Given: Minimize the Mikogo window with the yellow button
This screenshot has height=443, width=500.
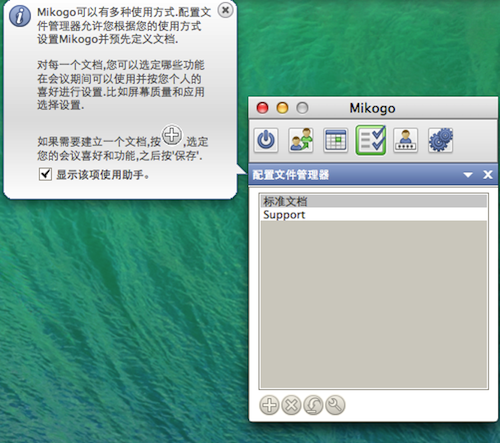Looking at the screenshot, I should coord(282,108).
